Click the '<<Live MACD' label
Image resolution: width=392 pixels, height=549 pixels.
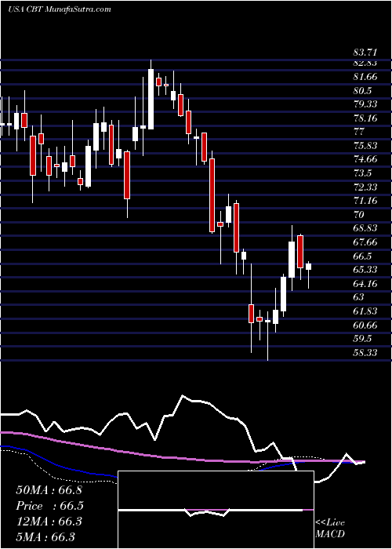[x=330, y=529]
